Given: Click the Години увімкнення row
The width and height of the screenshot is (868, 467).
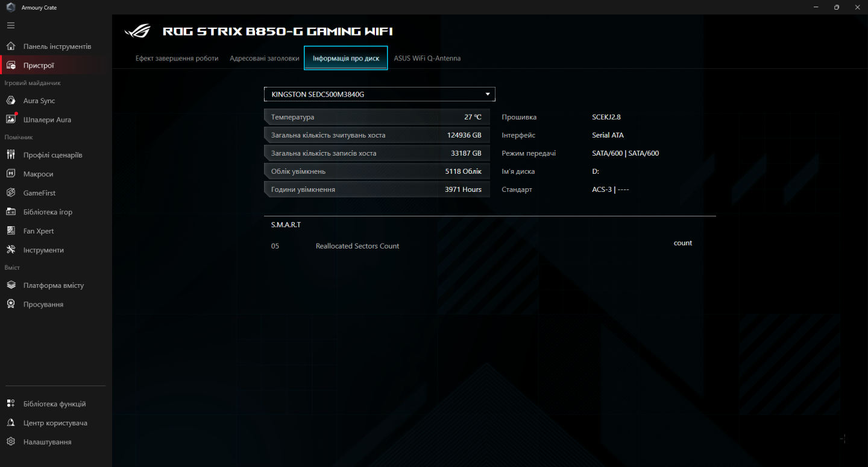Looking at the screenshot, I should pos(377,189).
